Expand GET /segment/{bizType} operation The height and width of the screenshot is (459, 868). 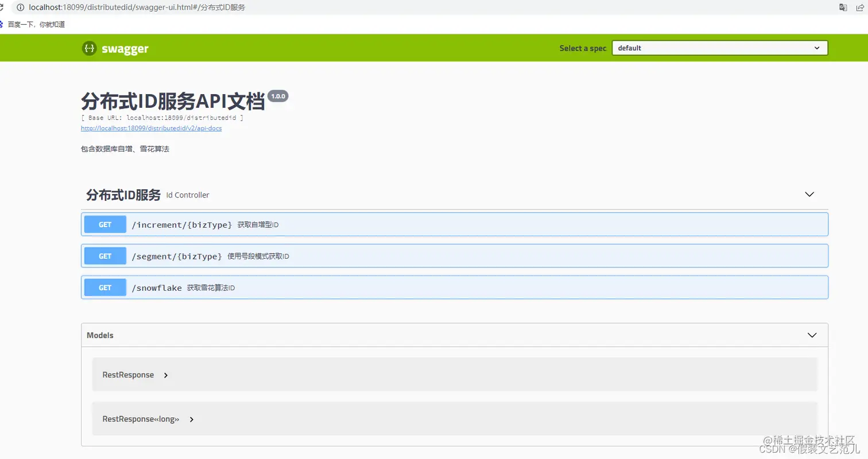(x=455, y=256)
